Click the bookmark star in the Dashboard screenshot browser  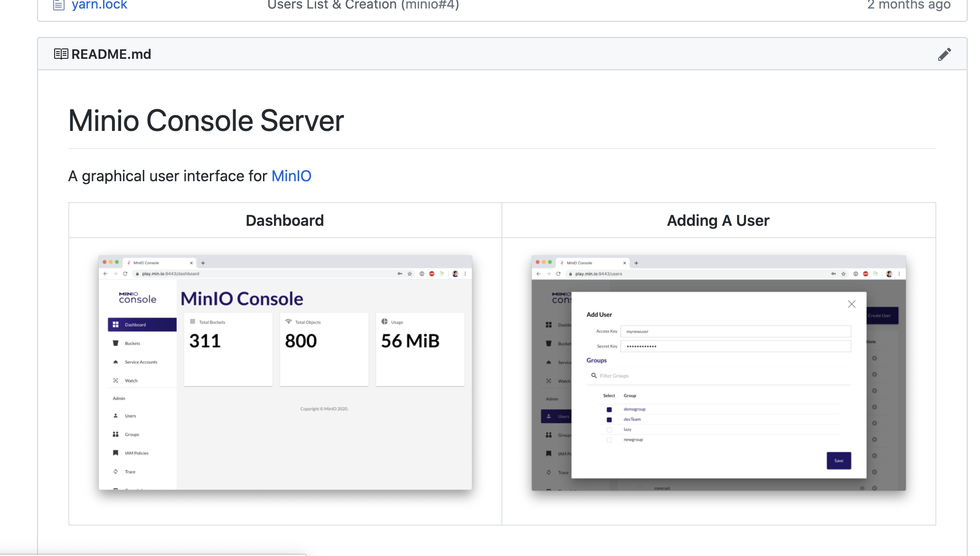pyautogui.click(x=410, y=274)
